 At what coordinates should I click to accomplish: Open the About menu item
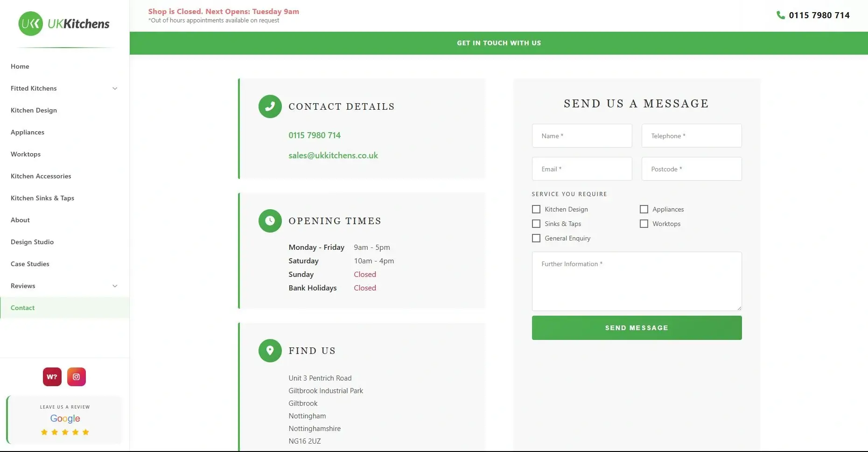pos(64,220)
